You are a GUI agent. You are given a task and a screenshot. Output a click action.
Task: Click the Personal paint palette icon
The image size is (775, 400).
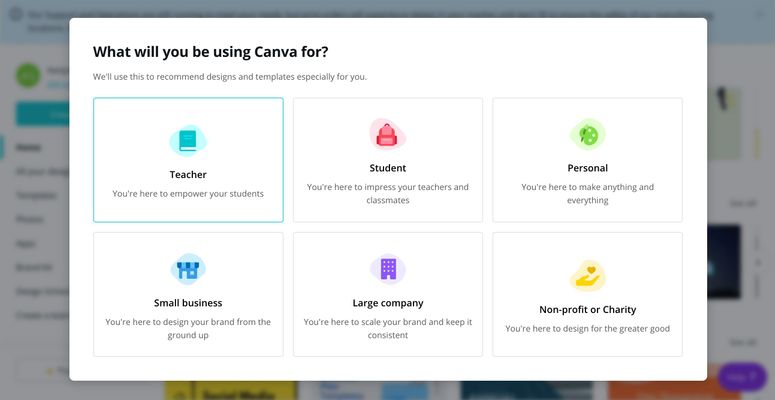tap(587, 134)
